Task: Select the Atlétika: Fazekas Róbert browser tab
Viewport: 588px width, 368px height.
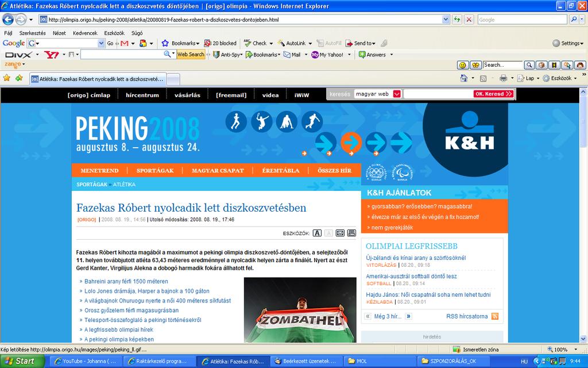Action: [97, 79]
